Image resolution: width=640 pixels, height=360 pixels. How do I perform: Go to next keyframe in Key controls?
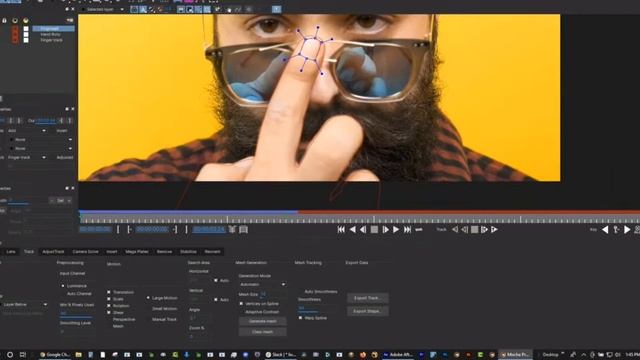pyautogui.click(x=627, y=230)
